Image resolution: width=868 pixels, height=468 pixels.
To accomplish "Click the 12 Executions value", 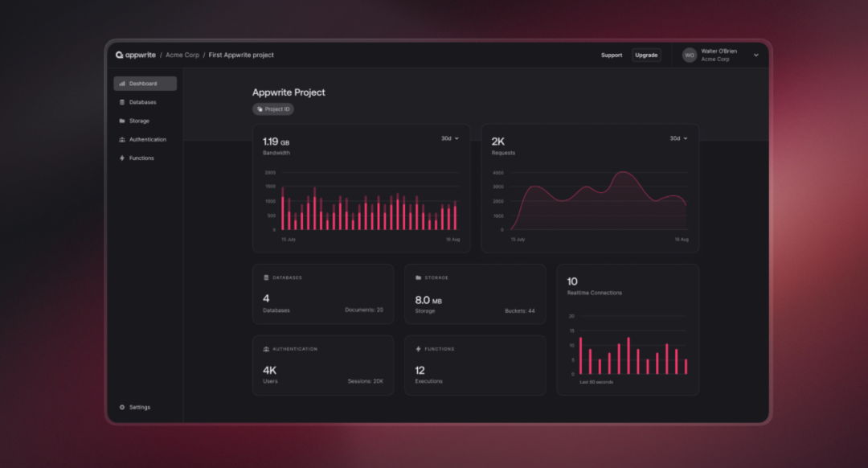I will (420, 371).
